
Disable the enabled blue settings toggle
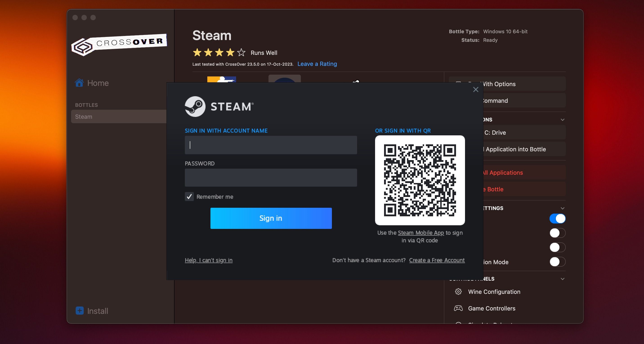point(557,218)
